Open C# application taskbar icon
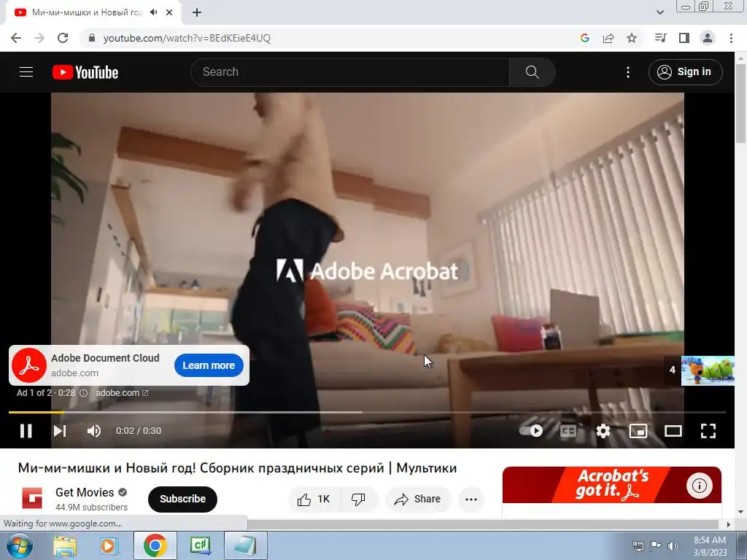Viewport: 747px width, 560px height. pyautogui.click(x=200, y=546)
